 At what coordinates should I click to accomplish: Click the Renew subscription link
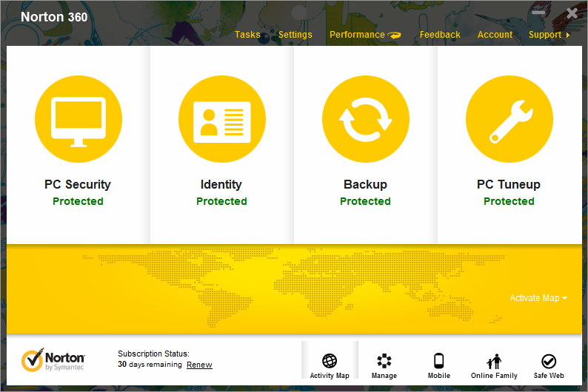point(199,365)
